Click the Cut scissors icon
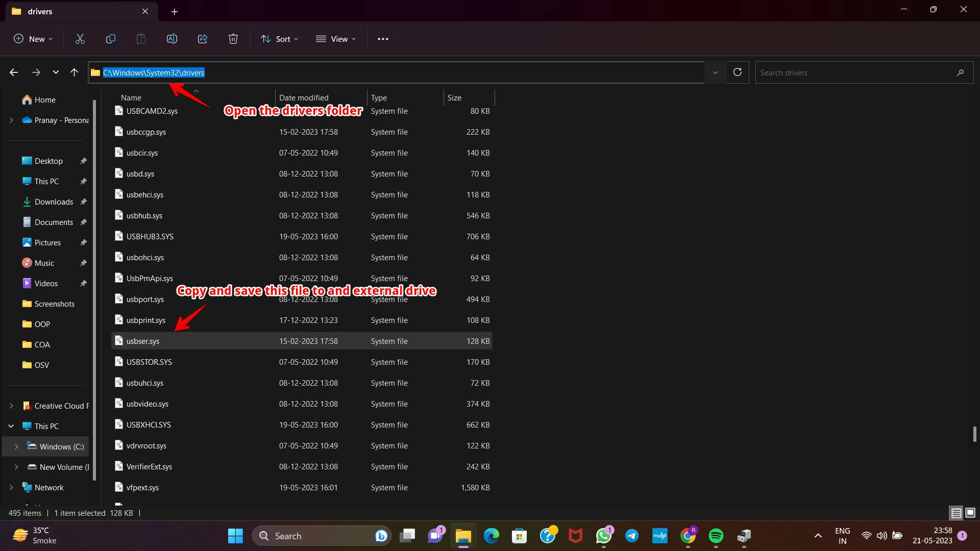 [x=80, y=39]
